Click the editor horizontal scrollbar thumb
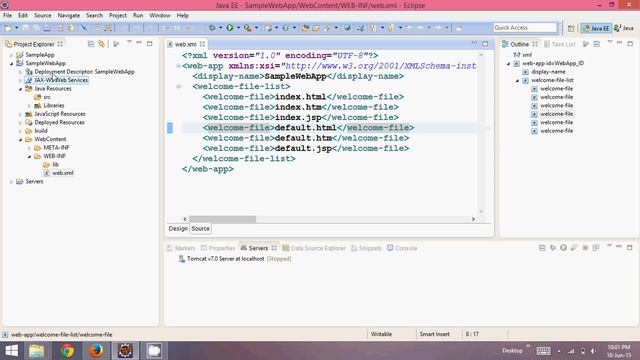640x360 pixels. [222, 219]
